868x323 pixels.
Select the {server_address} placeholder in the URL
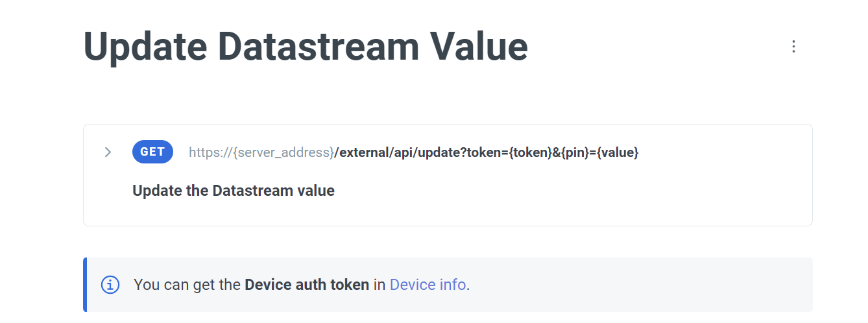click(283, 152)
